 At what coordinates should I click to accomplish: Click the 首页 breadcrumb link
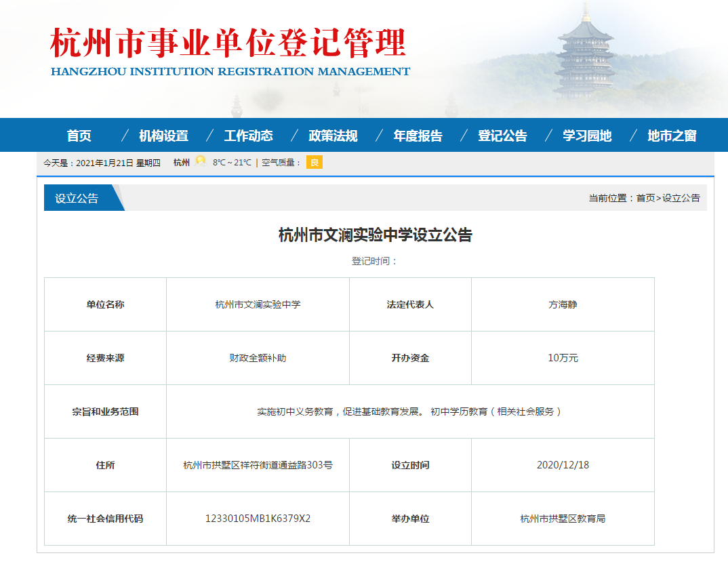tap(645, 198)
